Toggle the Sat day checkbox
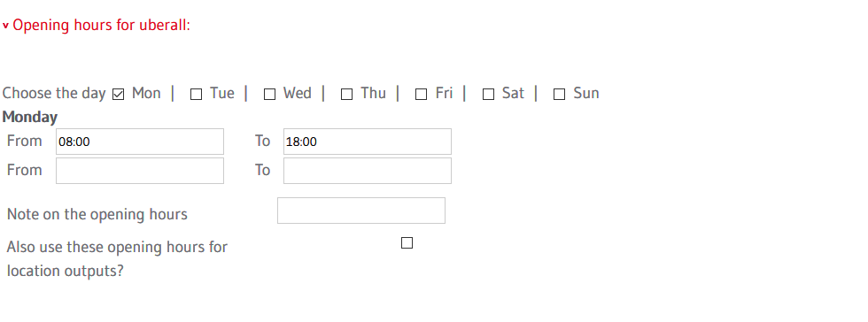Image resolution: width=868 pixels, height=322 pixels. 488,95
